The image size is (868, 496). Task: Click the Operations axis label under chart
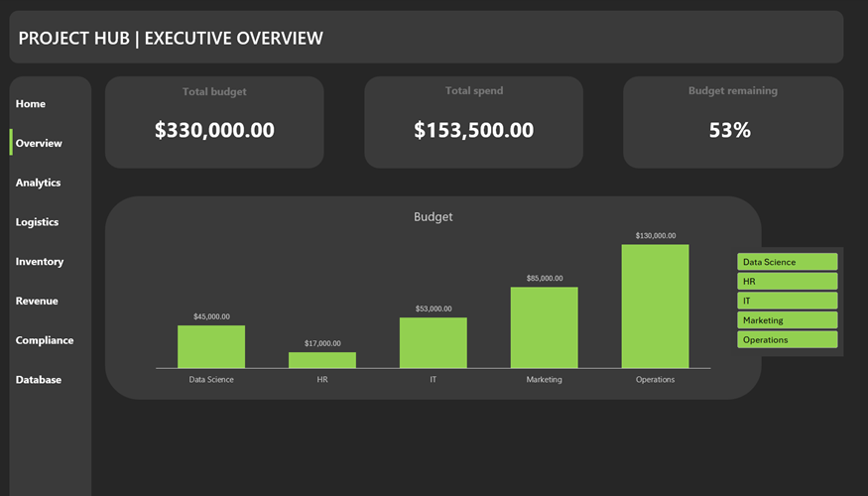(656, 380)
